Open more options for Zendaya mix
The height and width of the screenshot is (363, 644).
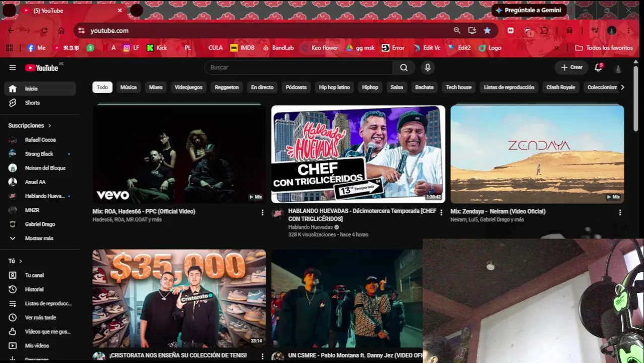click(x=620, y=213)
